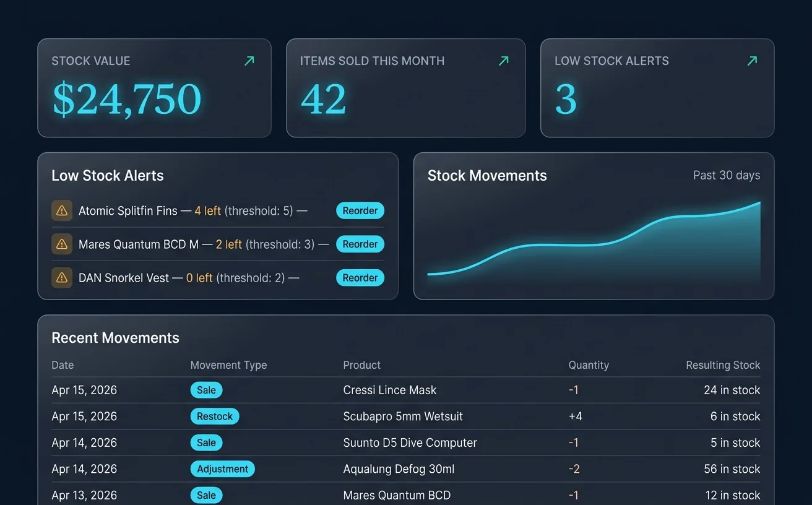Click the Apr 13, 2026 date cell
Screen dimensions: 812x505
[x=84, y=495]
